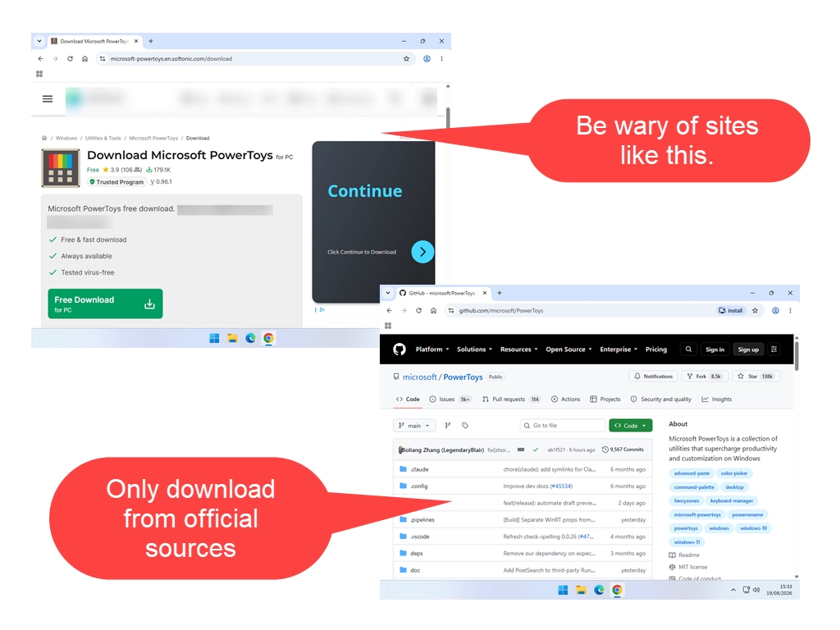Switch to the Issues tab

(450, 399)
